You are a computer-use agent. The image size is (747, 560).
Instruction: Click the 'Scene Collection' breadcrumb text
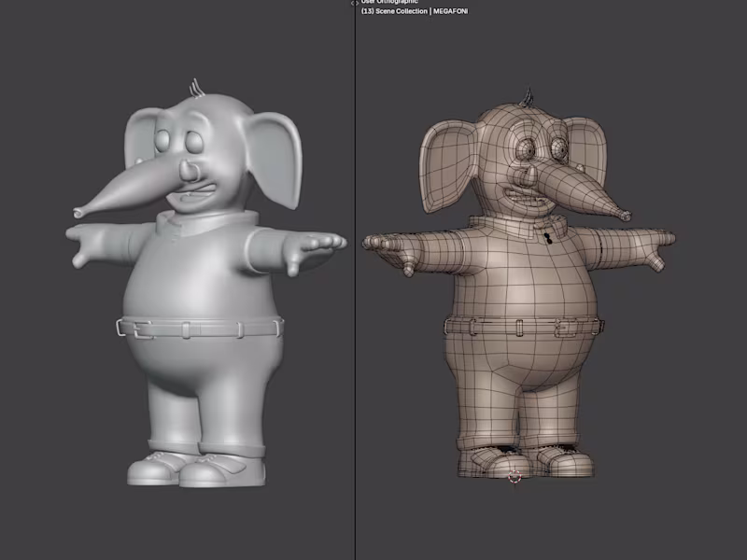tap(403, 13)
